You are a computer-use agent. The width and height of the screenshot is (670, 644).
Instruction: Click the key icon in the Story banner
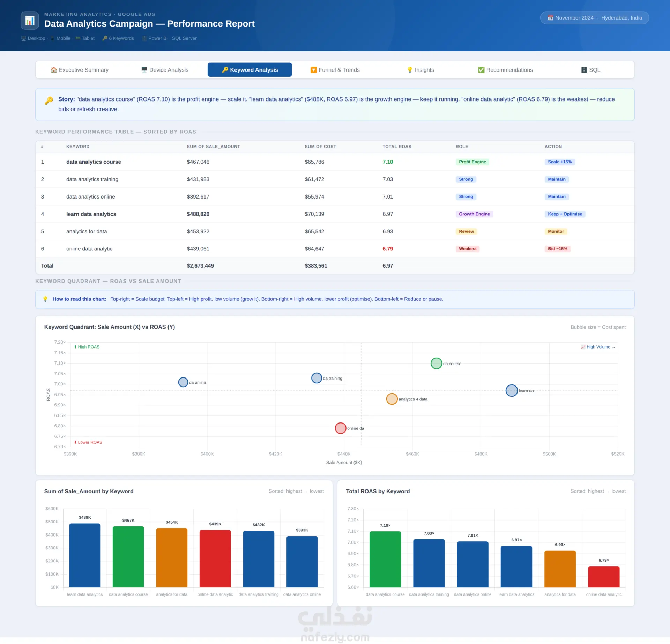tap(49, 101)
